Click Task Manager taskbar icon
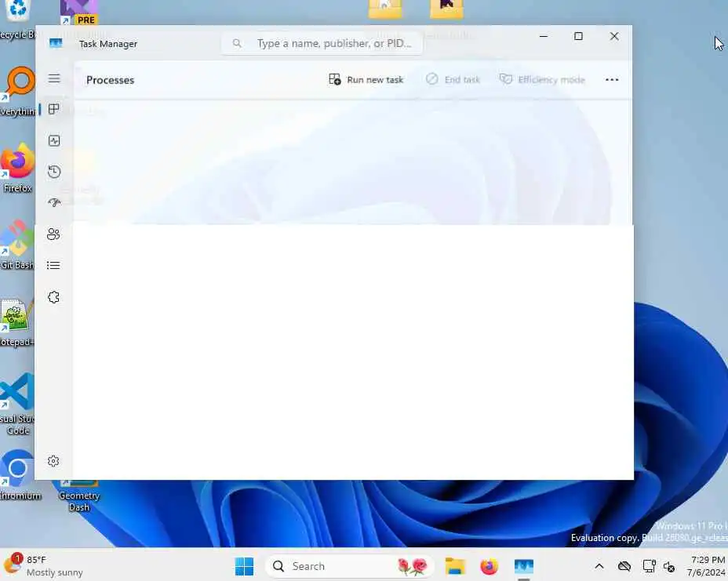 (x=524, y=566)
